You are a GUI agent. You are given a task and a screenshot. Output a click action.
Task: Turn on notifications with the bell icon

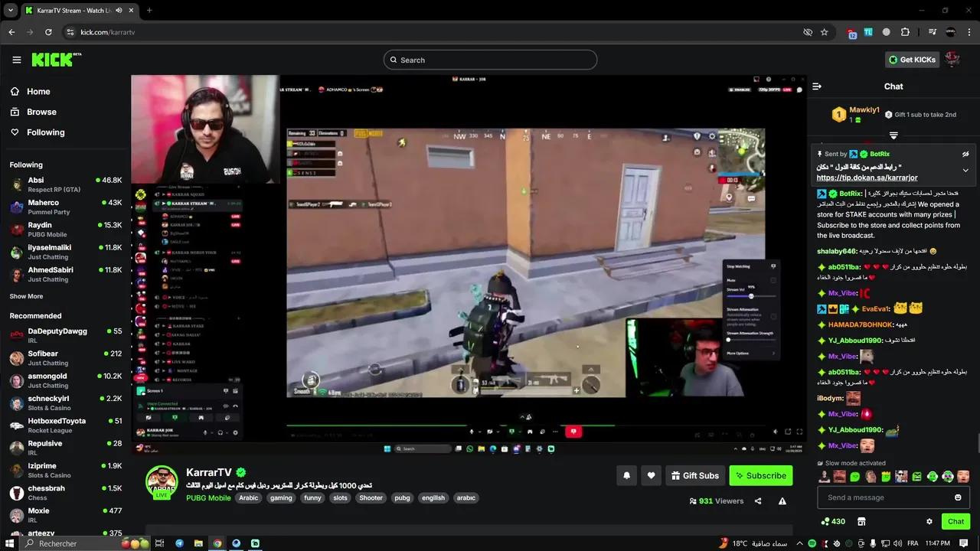point(626,475)
